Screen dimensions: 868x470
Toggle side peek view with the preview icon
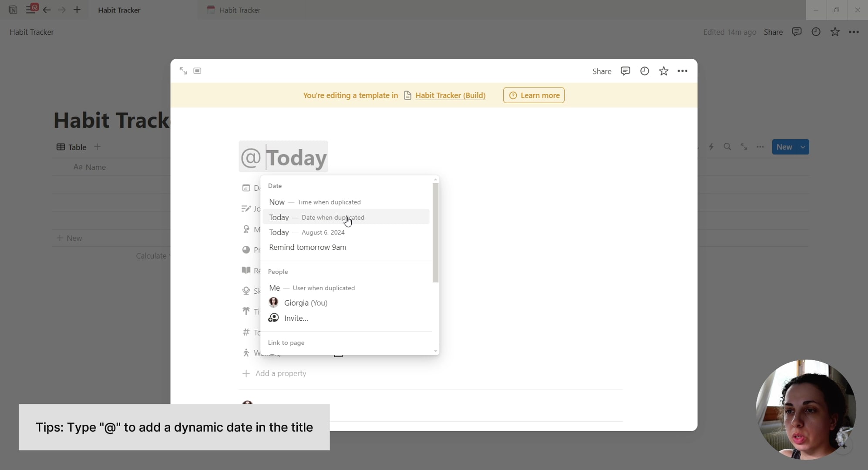pos(197,70)
